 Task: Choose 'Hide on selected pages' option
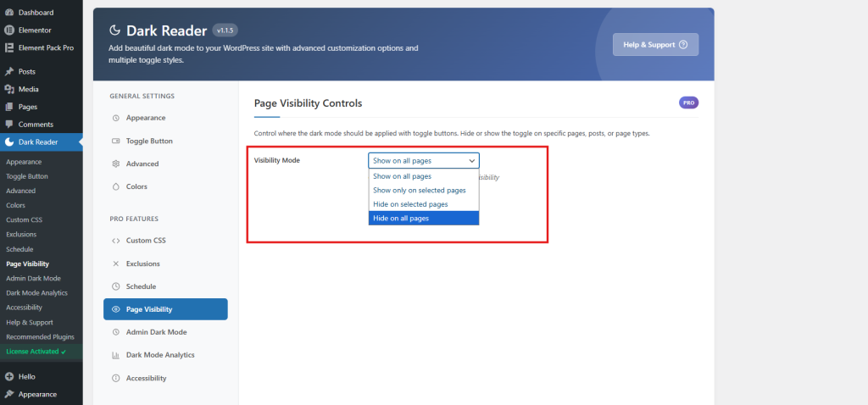click(424, 204)
